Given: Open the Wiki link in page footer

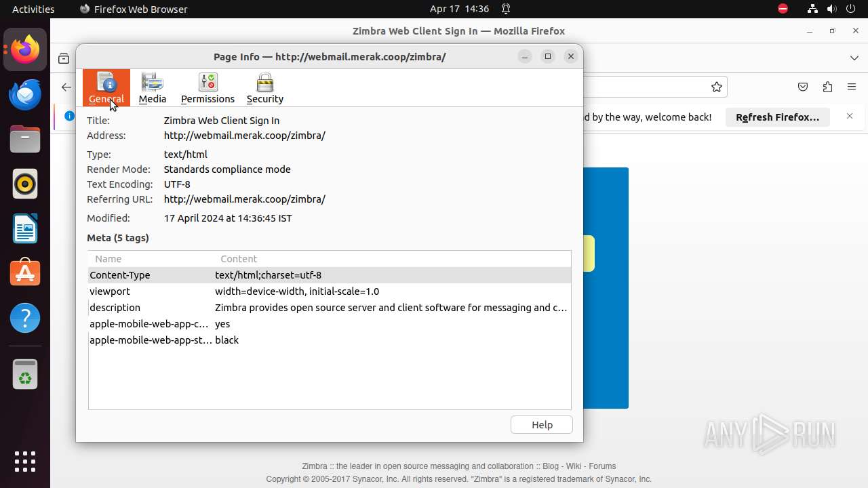Looking at the screenshot, I should [574, 466].
